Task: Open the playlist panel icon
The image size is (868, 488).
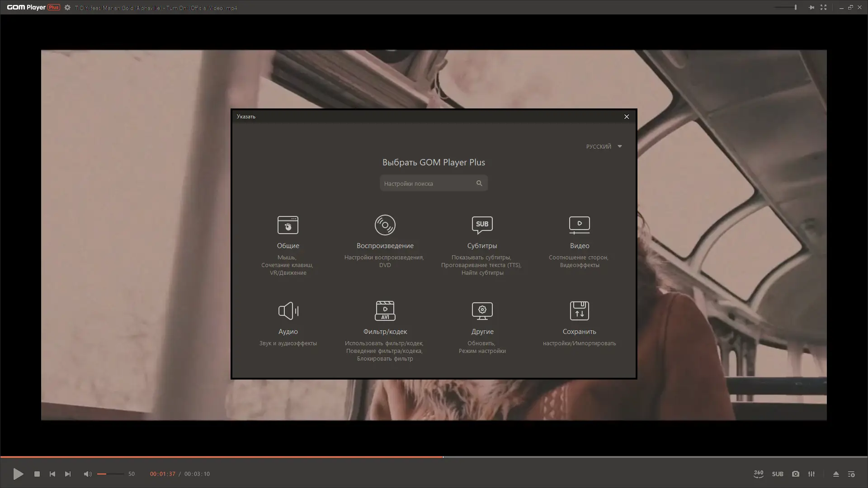Action: pos(851,474)
